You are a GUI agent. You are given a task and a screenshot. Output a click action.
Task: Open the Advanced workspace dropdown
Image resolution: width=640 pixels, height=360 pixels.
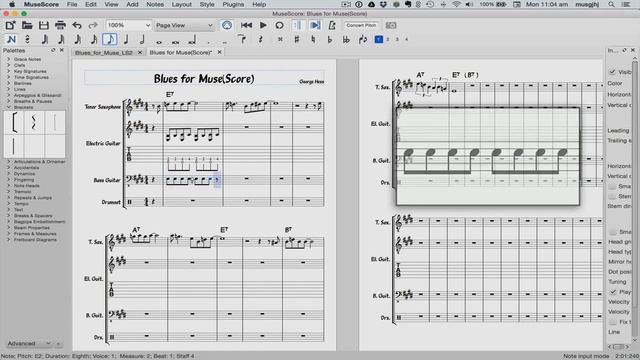coord(29,344)
